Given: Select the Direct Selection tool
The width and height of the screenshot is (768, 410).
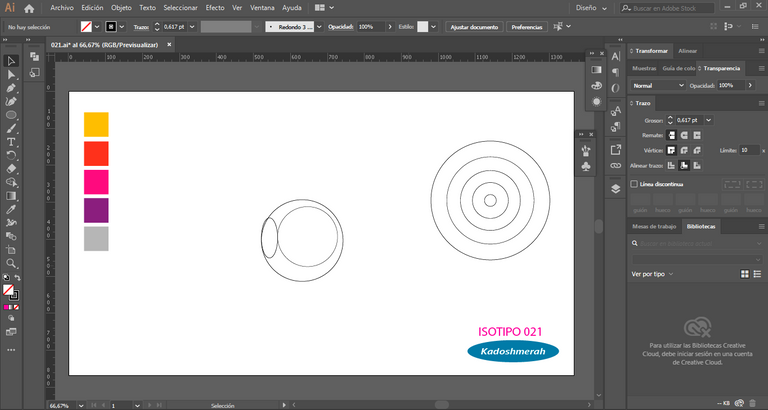Looking at the screenshot, I should click(11, 74).
